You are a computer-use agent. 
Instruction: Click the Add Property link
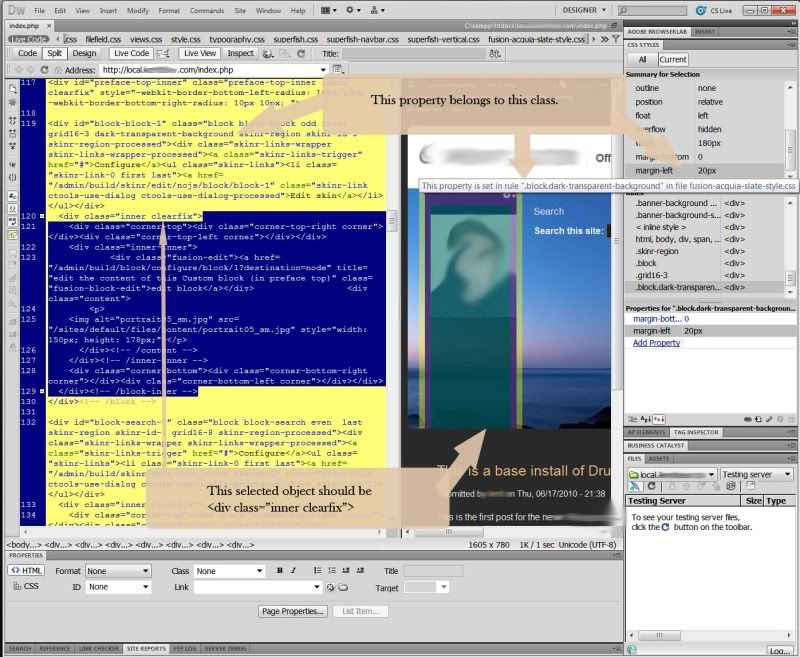[x=656, y=343]
